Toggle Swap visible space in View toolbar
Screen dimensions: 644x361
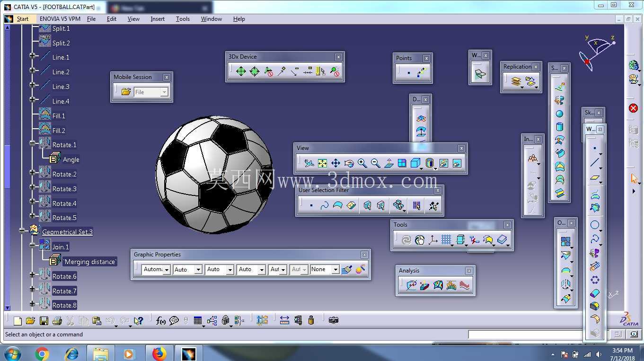(457, 163)
